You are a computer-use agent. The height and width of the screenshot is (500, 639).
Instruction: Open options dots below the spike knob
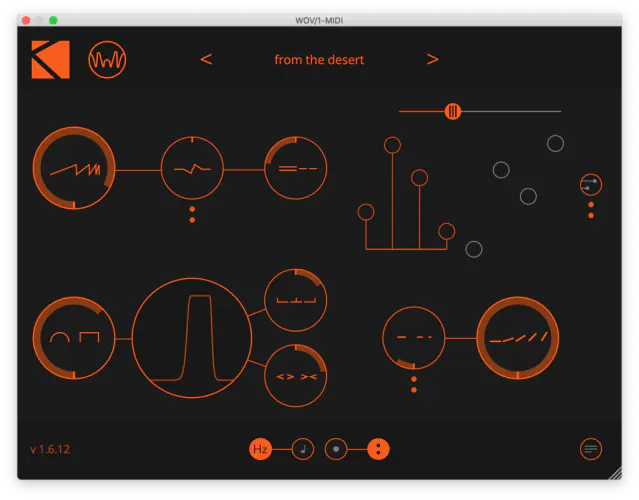point(192,215)
